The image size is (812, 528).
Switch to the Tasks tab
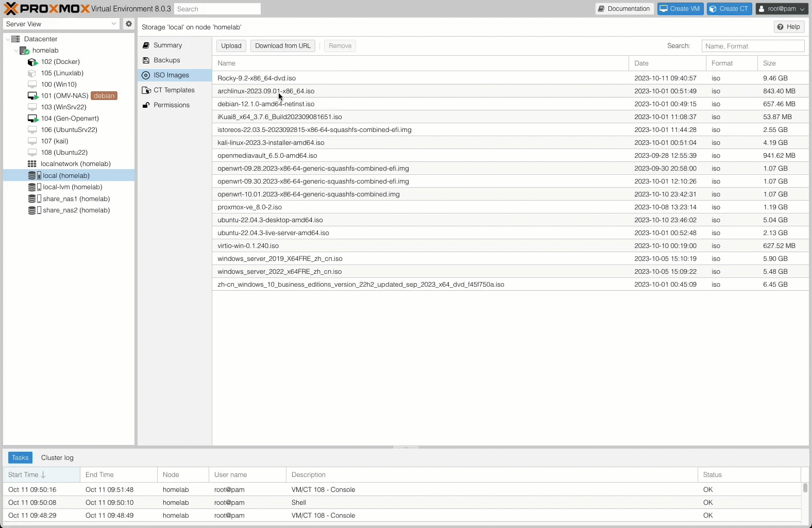[x=20, y=458]
